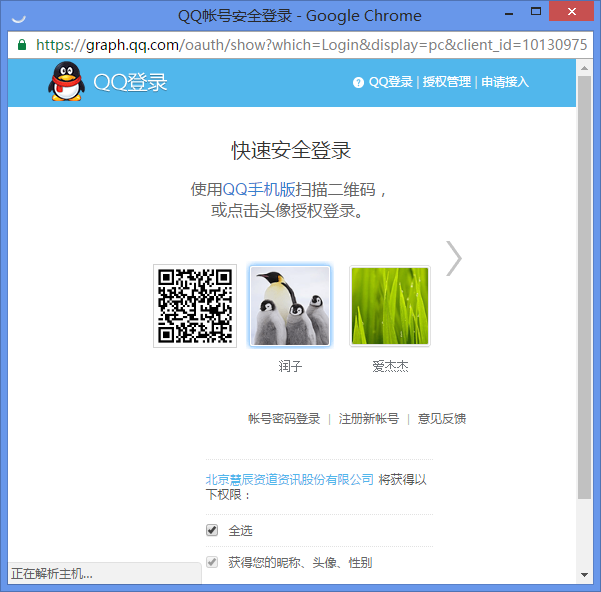Switch to 帐号密码登录
The height and width of the screenshot is (592, 601).
pyautogui.click(x=284, y=418)
